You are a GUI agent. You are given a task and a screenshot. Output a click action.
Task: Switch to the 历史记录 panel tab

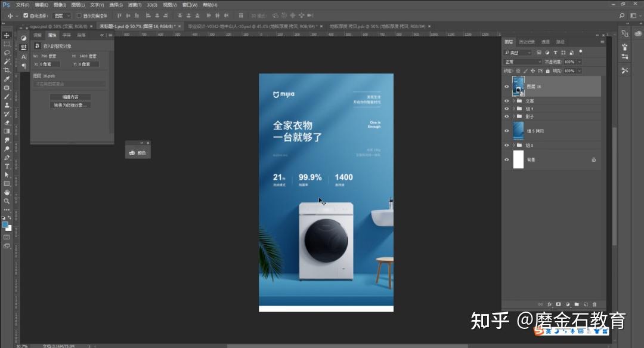coord(527,42)
